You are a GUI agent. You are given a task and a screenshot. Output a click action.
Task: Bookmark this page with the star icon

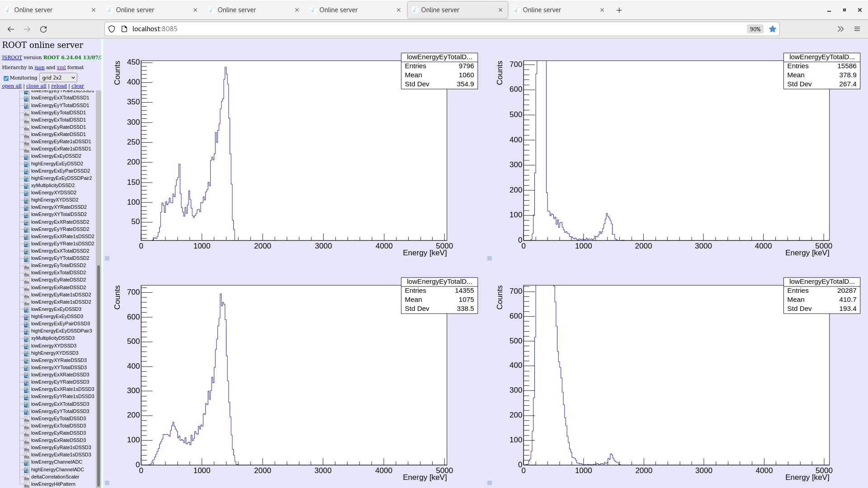tap(773, 29)
